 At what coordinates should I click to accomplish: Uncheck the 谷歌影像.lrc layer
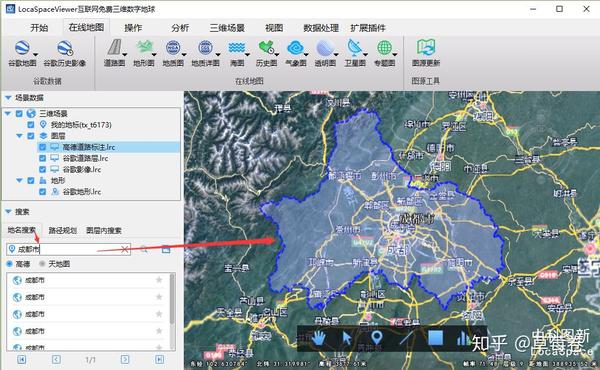point(42,169)
